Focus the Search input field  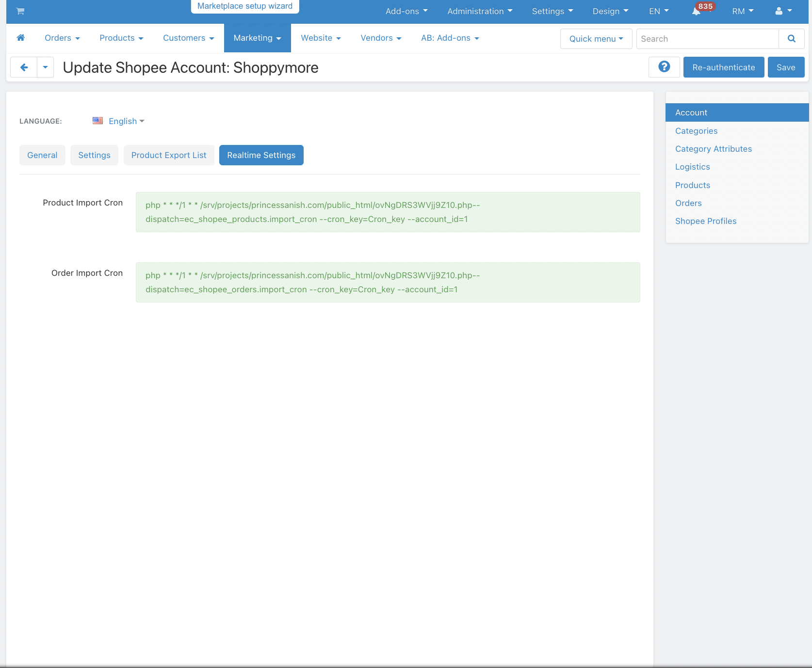[x=707, y=39]
